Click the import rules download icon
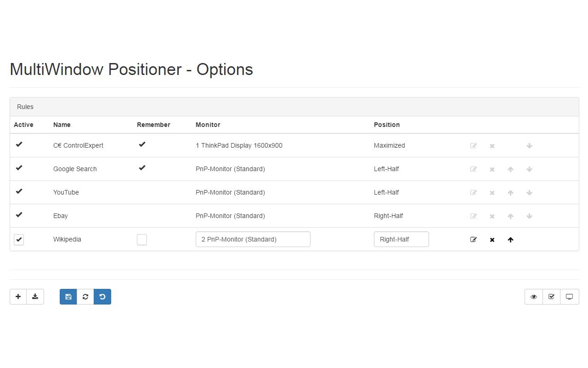This screenshot has height=368, width=588. point(35,297)
